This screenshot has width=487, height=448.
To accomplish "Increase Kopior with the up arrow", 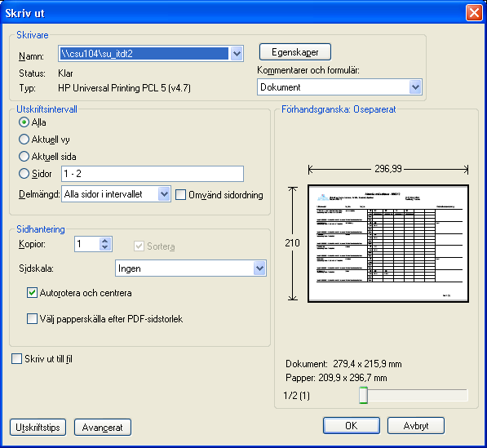I will (x=105, y=241).
